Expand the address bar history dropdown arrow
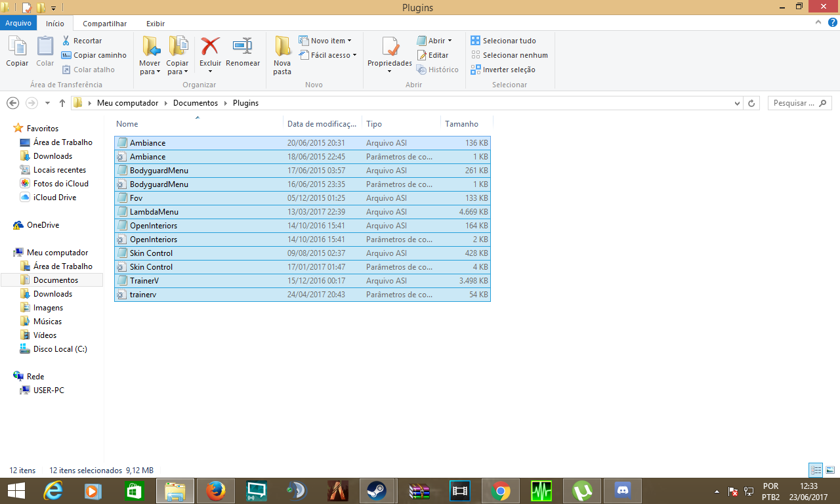Viewport: 840px width, 504px height. pos(738,103)
